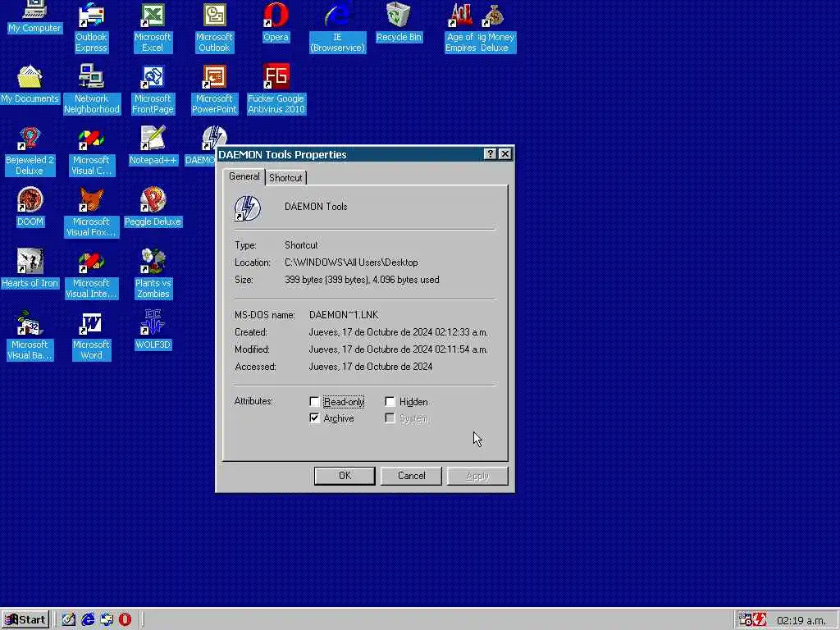Viewport: 840px width, 630px height.
Task: Select the Recycle Bin icon
Action: pyautogui.click(x=399, y=22)
